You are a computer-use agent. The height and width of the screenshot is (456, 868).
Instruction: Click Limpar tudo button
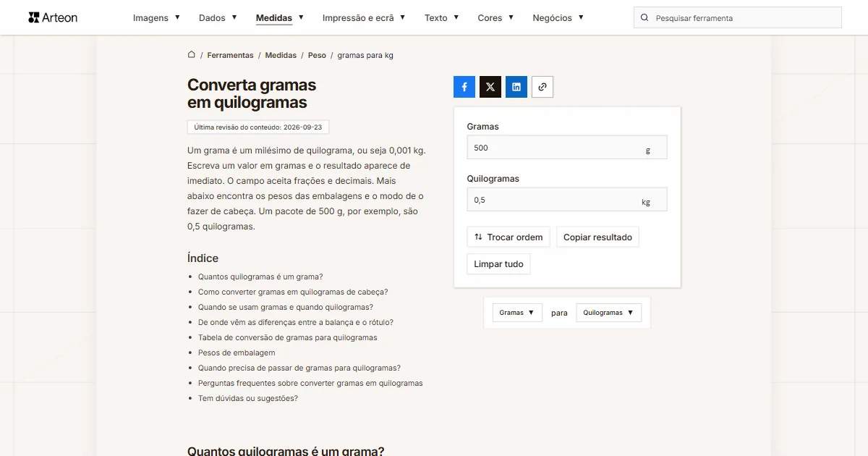(498, 264)
